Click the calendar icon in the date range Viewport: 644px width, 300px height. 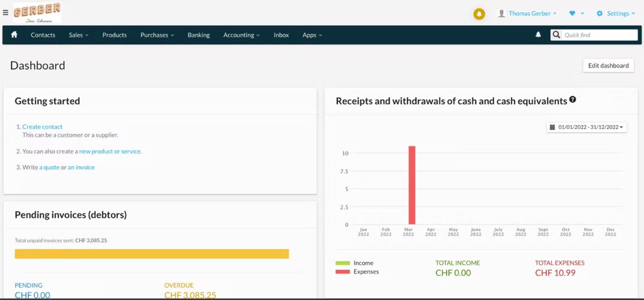pos(551,127)
